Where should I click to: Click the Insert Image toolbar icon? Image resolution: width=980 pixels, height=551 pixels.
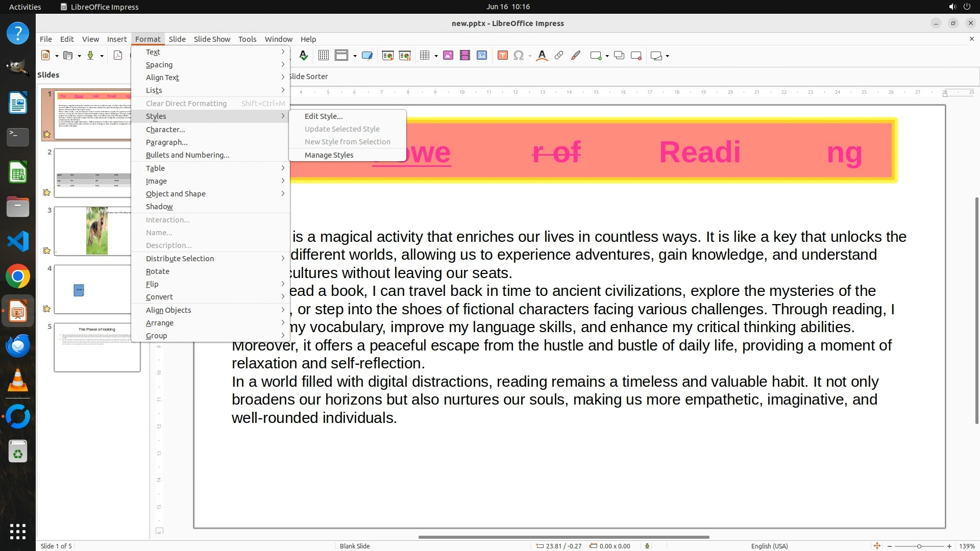[448, 56]
